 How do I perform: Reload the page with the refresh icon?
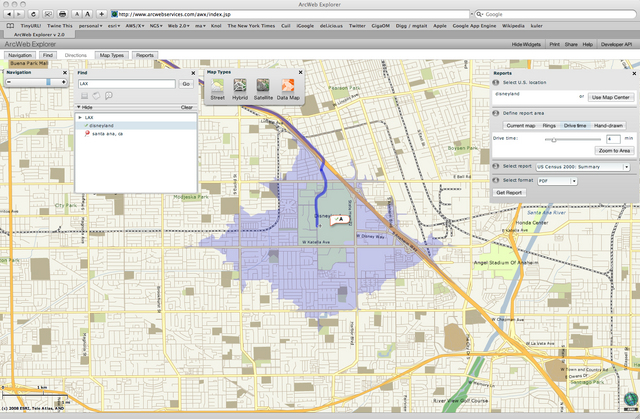coord(33,14)
